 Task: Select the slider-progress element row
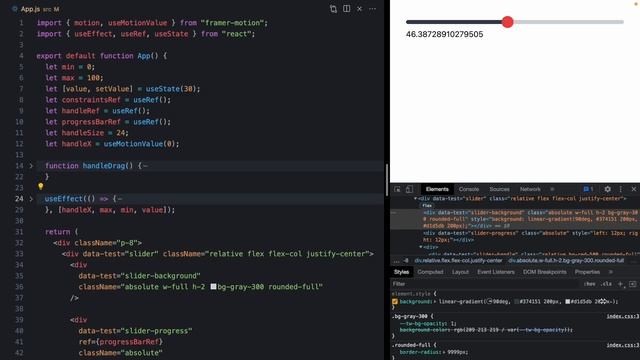[x=515, y=236]
